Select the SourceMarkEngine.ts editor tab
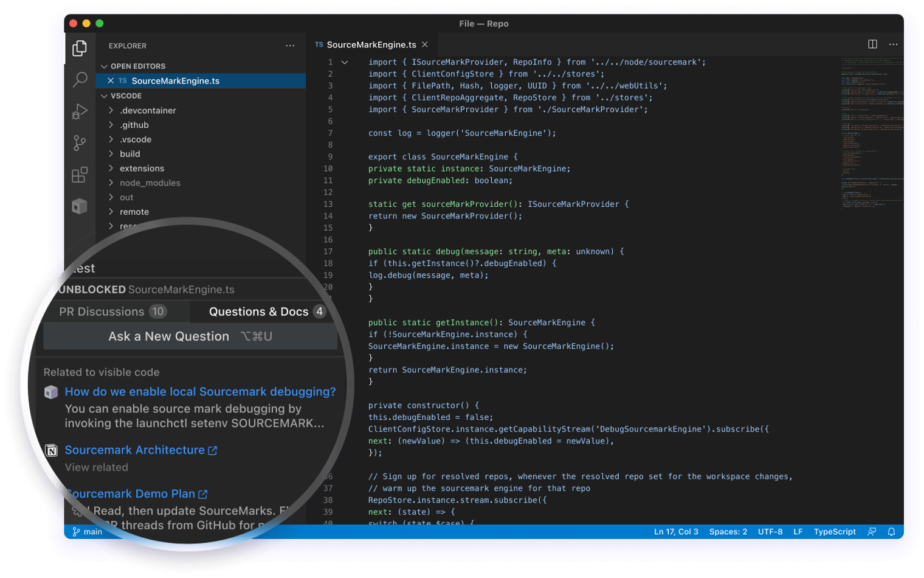Screen dimensions: 924x578 (x=371, y=44)
